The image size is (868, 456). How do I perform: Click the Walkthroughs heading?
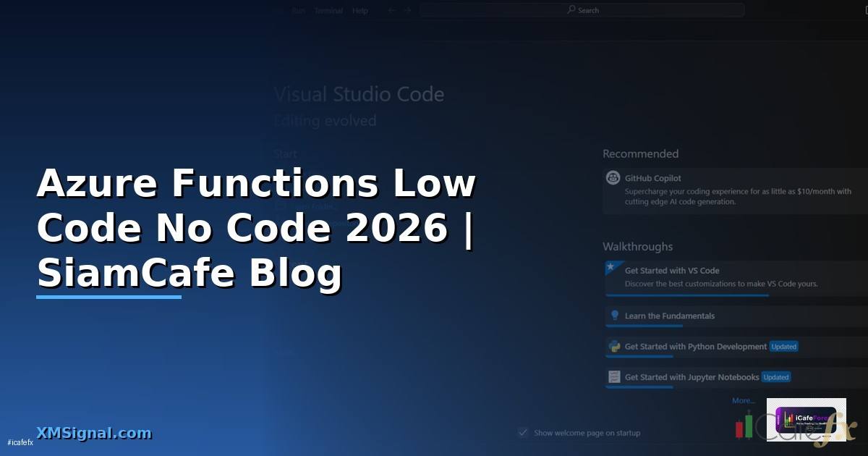click(x=637, y=247)
